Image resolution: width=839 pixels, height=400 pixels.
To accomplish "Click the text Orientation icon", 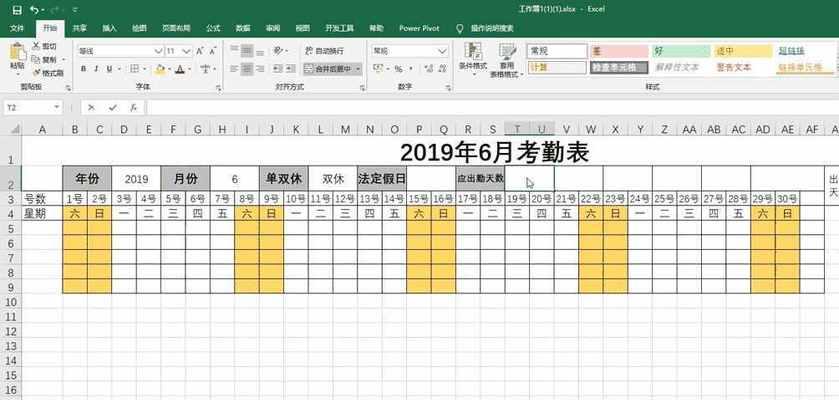I will pos(278,51).
